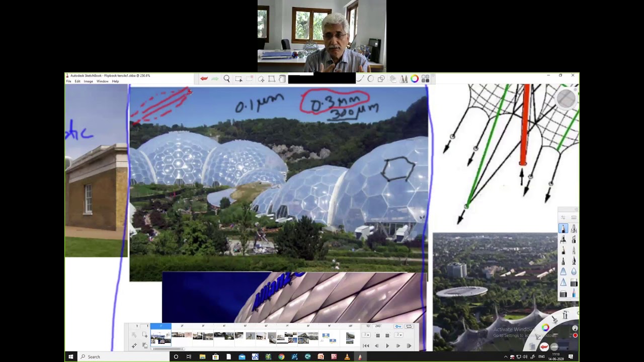The image size is (644, 362).
Task: Expand left onion-skin frames dropdown
Action: tap(366, 335)
